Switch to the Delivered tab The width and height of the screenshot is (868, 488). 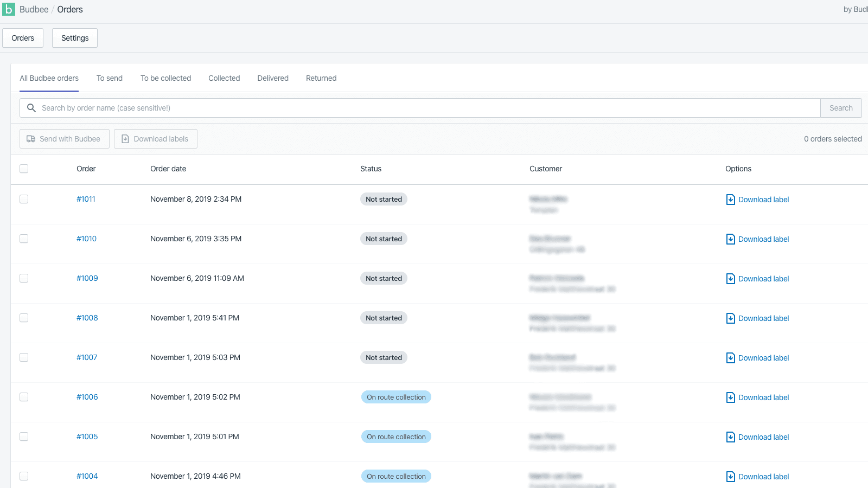273,78
